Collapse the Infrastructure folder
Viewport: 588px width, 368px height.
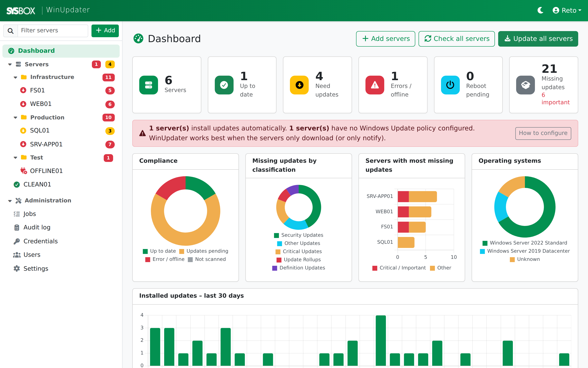15,77
